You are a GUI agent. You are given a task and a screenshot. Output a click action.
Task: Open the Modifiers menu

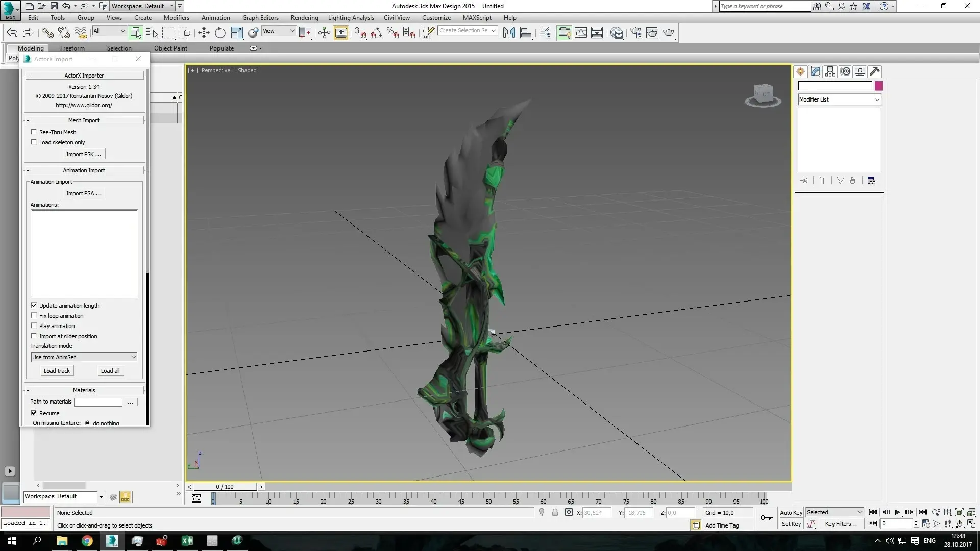click(x=176, y=18)
